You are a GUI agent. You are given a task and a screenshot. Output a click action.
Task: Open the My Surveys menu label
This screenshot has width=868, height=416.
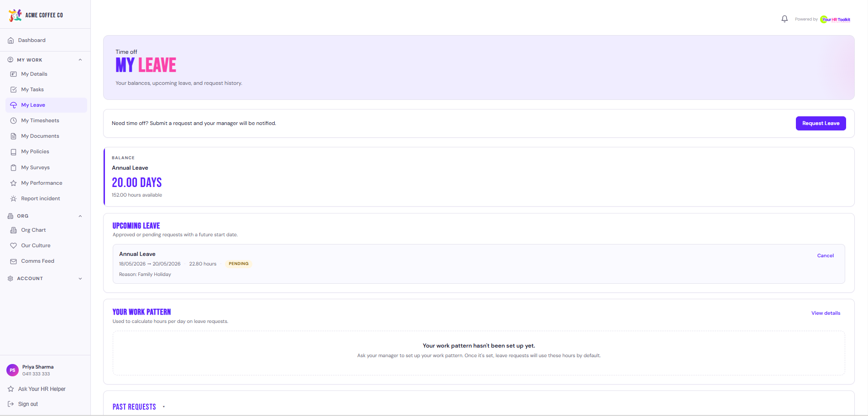pos(35,168)
